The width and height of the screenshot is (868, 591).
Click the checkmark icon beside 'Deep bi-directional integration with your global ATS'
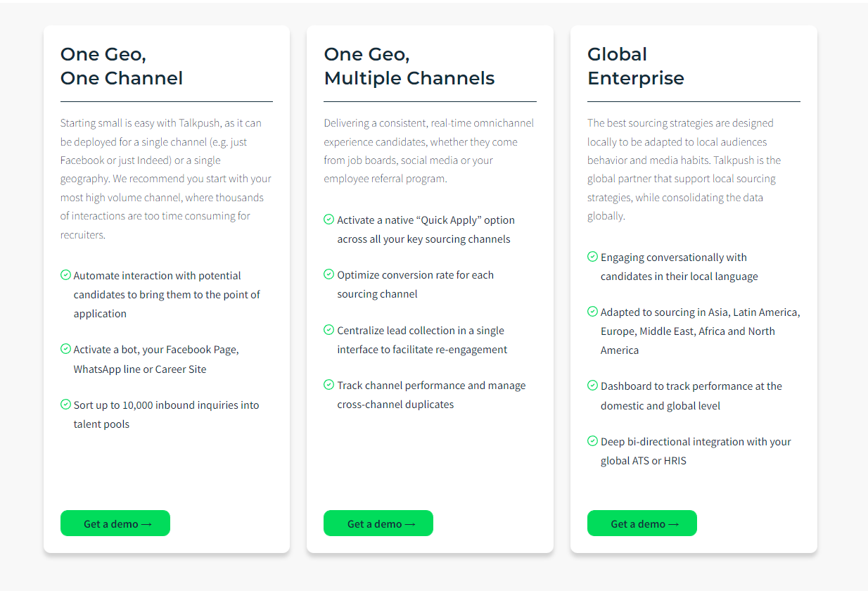pyautogui.click(x=592, y=441)
